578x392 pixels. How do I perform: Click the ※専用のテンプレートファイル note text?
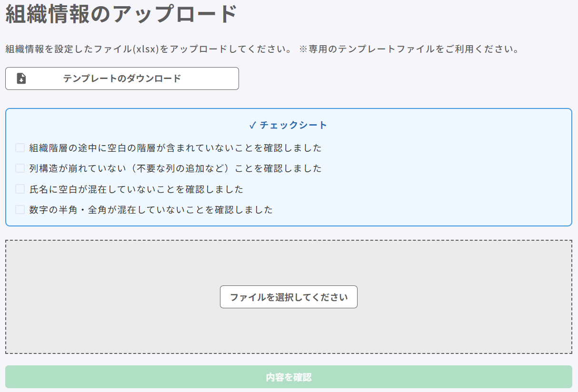[x=409, y=49]
